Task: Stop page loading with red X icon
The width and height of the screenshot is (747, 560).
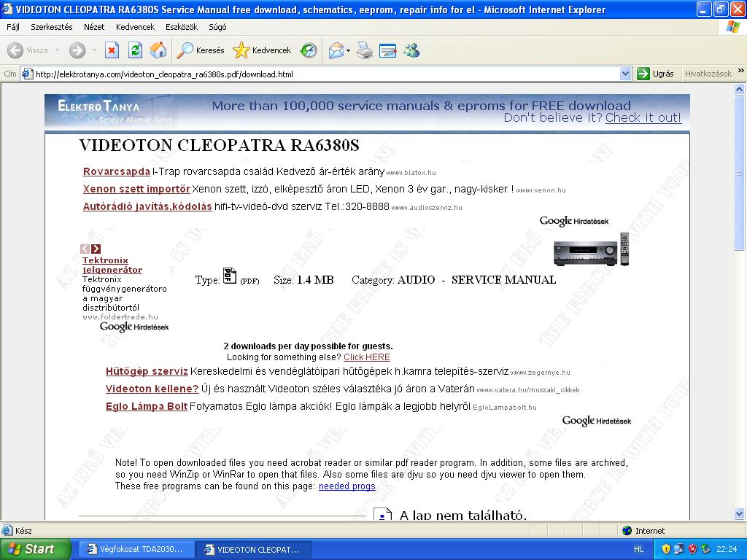Action: (x=112, y=50)
